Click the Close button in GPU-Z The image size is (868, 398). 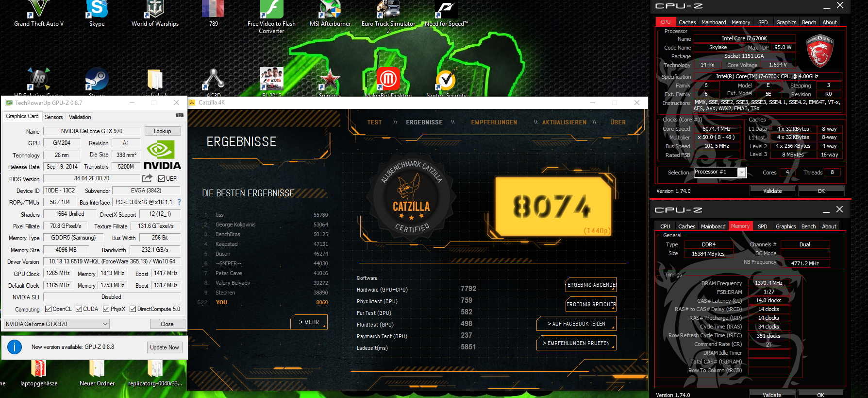(x=167, y=324)
